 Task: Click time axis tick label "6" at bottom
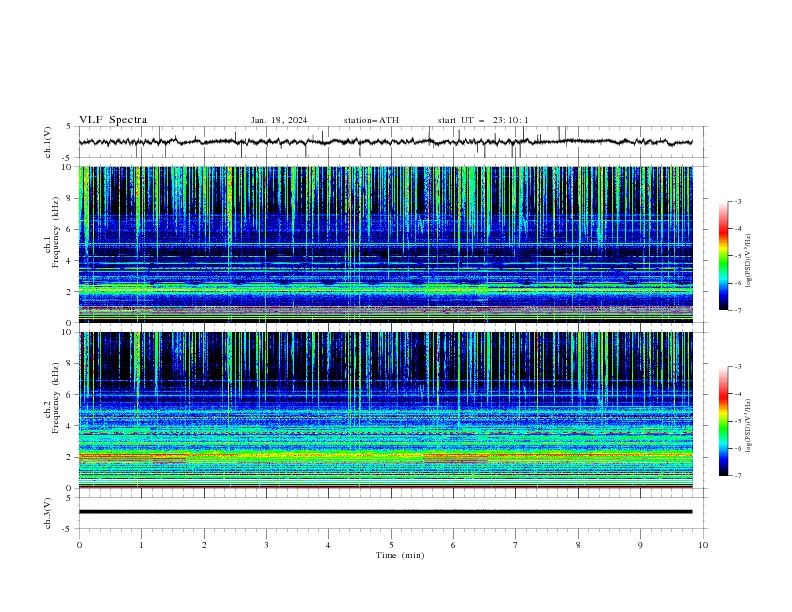[453, 545]
